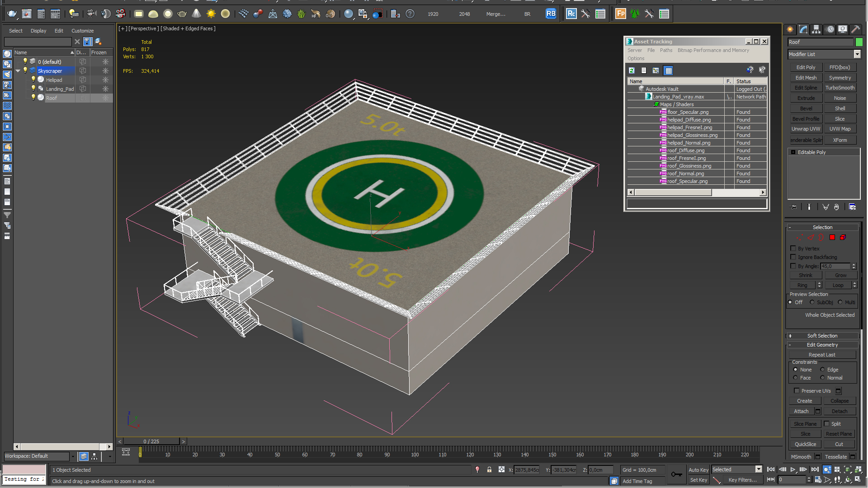868x488 pixels.
Task: Click the green object color swatch
Action: pyautogui.click(x=859, y=42)
